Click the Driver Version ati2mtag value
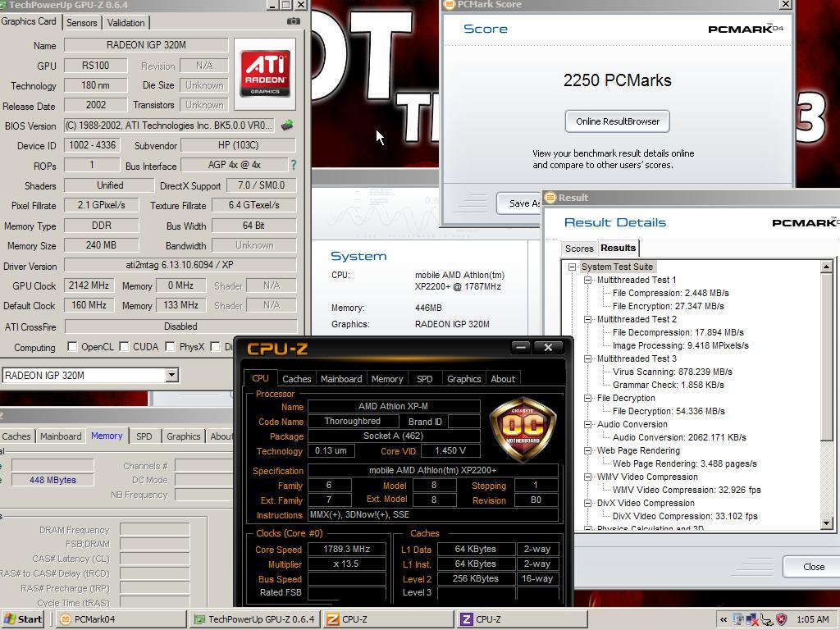840x630 pixels. tap(180, 265)
